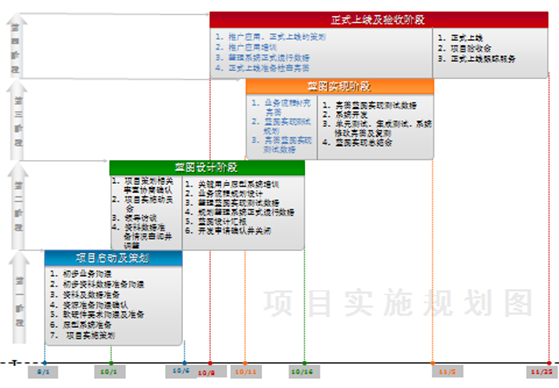Click the 11/25 date label
The image size is (559, 388).
click(x=542, y=372)
